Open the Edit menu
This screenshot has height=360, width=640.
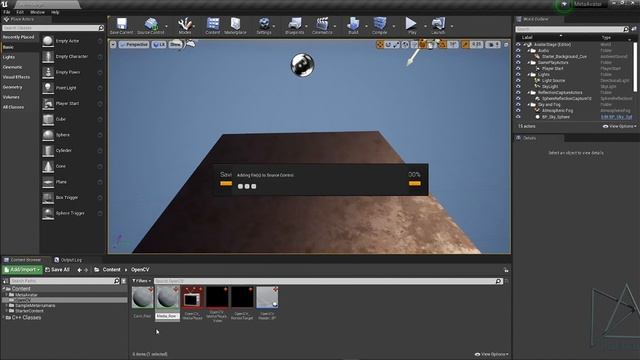tap(20, 12)
